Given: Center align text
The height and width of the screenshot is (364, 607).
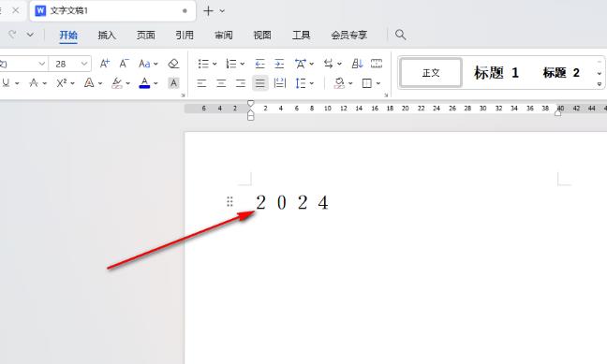Looking at the screenshot, I should point(221,83).
